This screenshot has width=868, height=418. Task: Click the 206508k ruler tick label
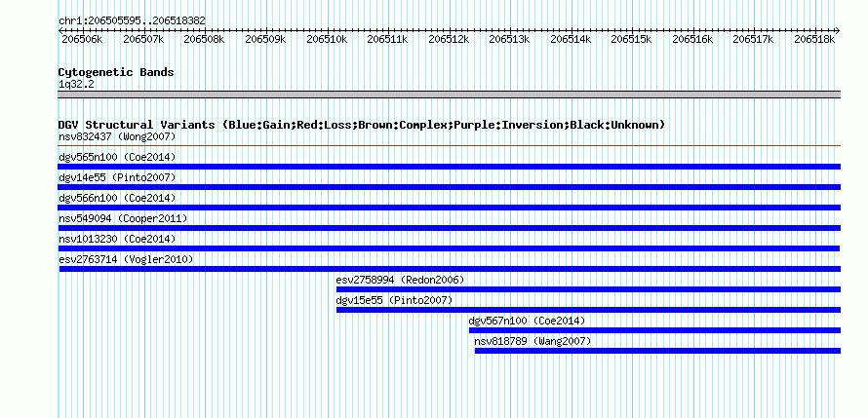coord(204,39)
